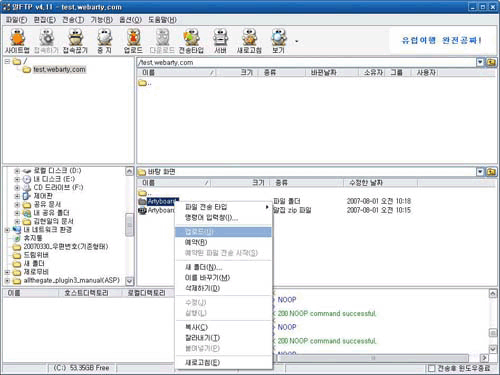Choose 새로고침(E) at bottom of context menu
The height and width of the screenshot is (375, 500).
tap(223, 363)
